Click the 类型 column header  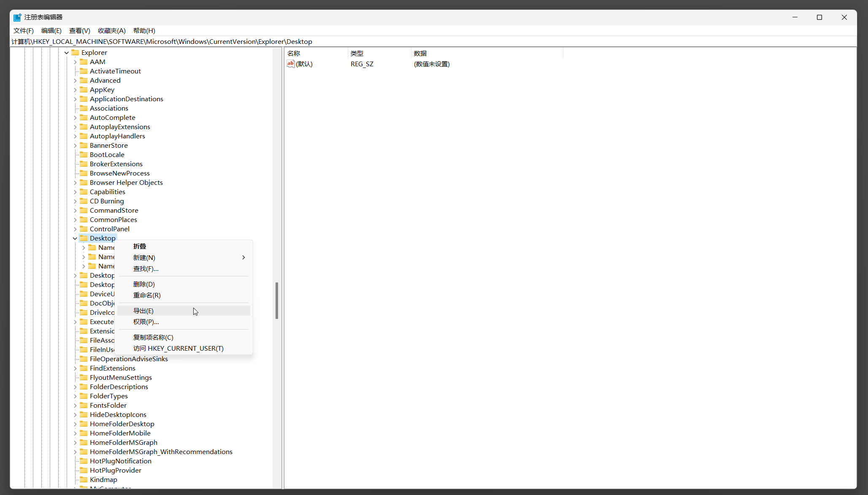pos(379,54)
